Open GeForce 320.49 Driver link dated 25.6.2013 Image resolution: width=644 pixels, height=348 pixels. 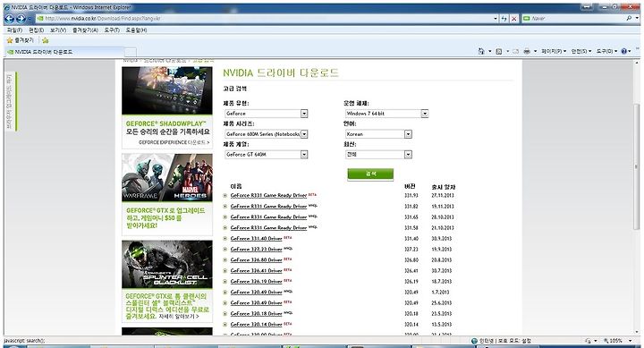coord(257,302)
